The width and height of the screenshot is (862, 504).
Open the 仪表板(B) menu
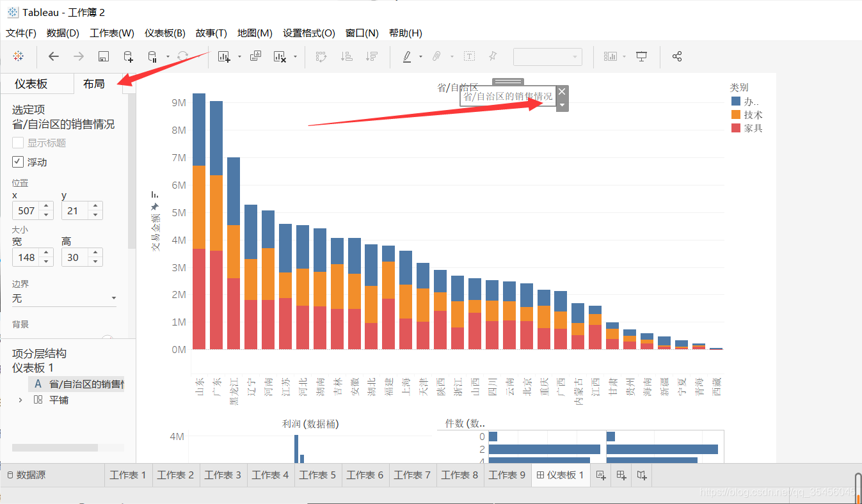pos(165,33)
